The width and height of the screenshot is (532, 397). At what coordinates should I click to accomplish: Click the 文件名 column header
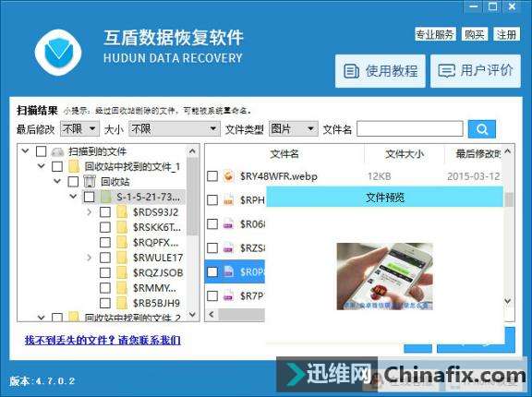(x=284, y=154)
